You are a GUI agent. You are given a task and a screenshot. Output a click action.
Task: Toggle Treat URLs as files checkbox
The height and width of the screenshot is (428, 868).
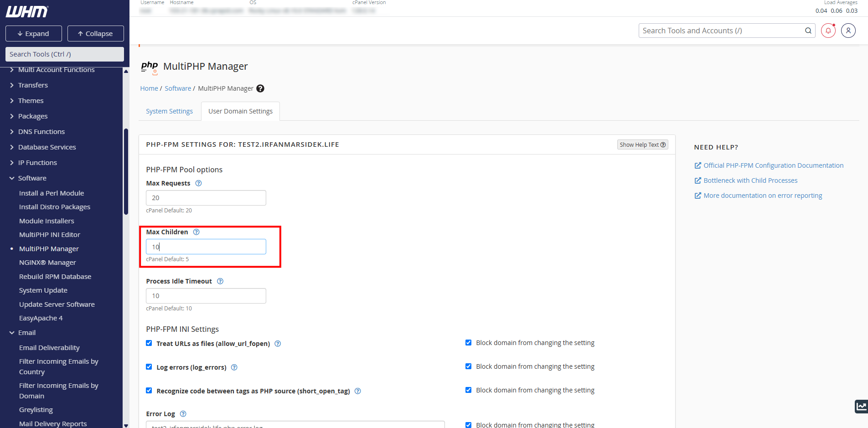[x=149, y=343]
